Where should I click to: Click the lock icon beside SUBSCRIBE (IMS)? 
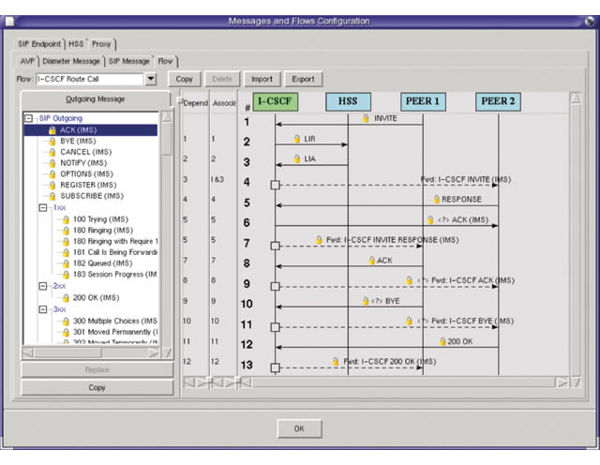(52, 196)
